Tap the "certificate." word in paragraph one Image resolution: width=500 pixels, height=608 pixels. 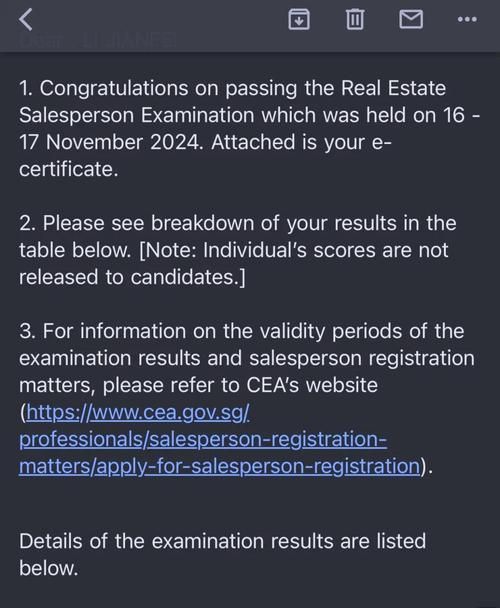[69, 169]
